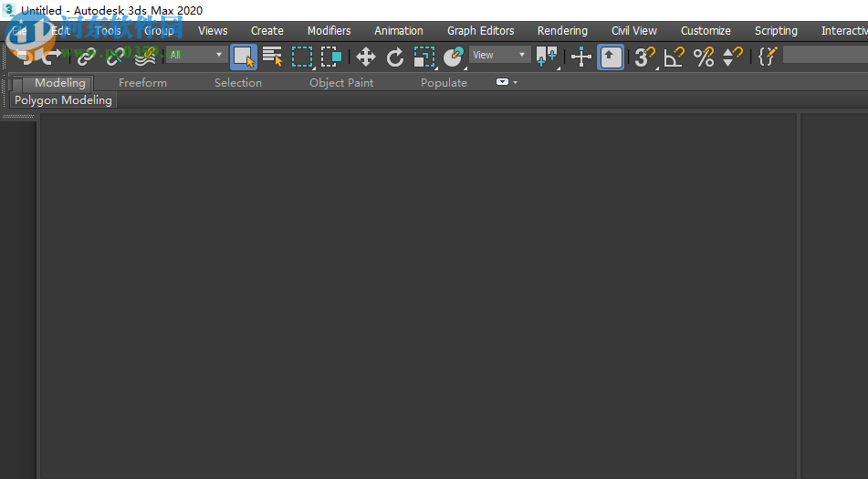Open the Edit menu

point(60,31)
